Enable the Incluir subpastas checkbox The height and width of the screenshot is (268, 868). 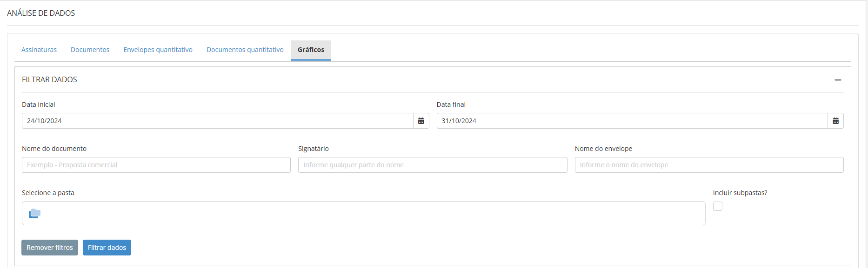718,206
